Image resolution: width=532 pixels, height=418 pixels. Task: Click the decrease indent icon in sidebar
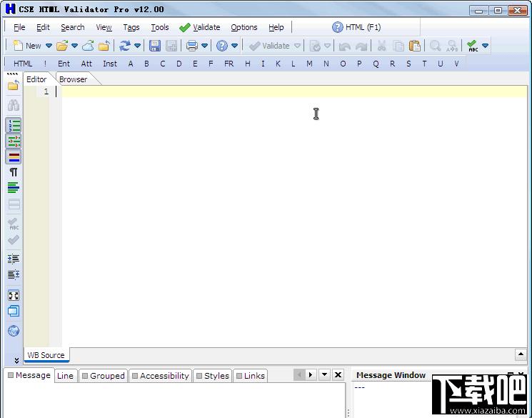click(14, 274)
